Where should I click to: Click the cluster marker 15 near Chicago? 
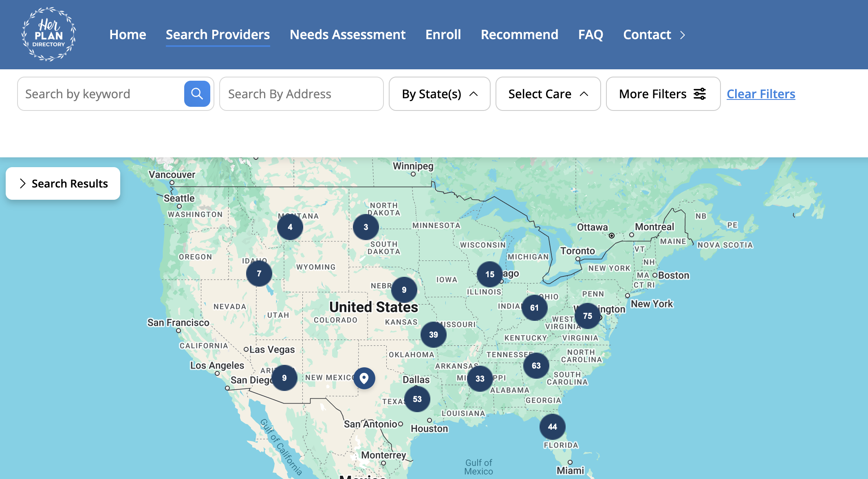(x=489, y=274)
